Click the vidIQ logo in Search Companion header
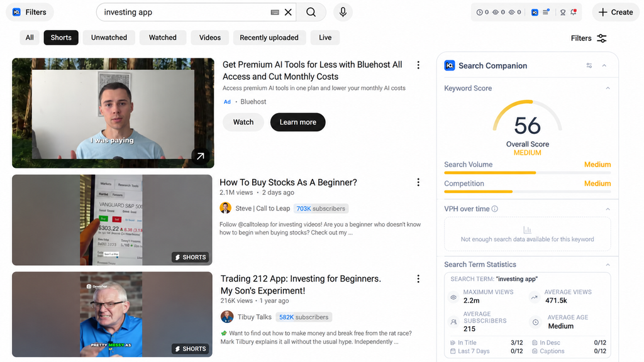The image size is (644, 362). coord(450,65)
